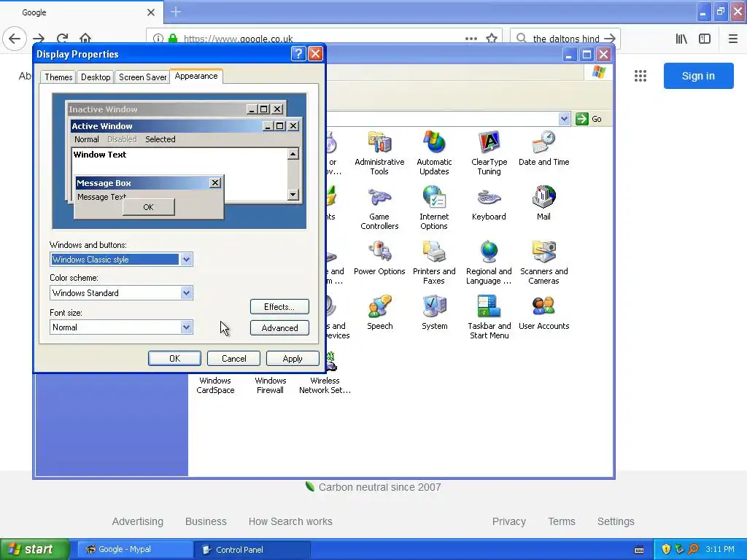Open the Business footer link
Viewport: 747px width, 560px height.
[x=206, y=521]
